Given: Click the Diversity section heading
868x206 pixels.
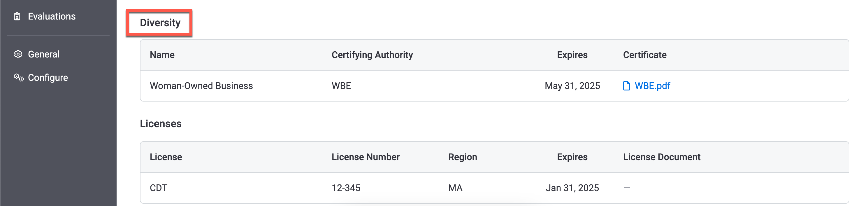Looking at the screenshot, I should click(x=160, y=22).
